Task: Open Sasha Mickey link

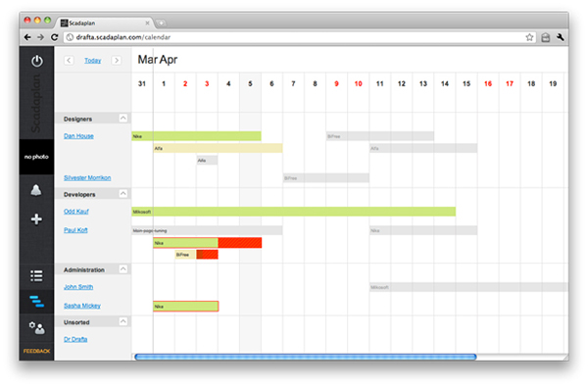Action: (82, 306)
